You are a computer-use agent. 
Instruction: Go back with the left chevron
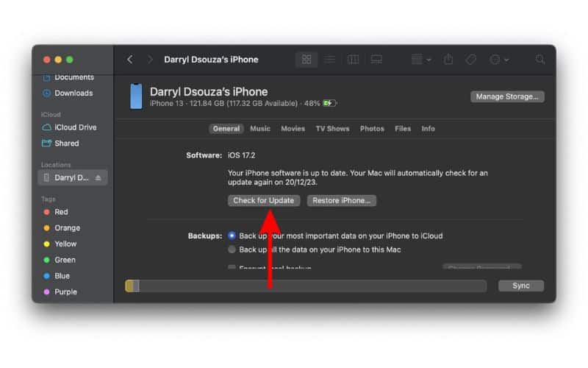(x=130, y=60)
